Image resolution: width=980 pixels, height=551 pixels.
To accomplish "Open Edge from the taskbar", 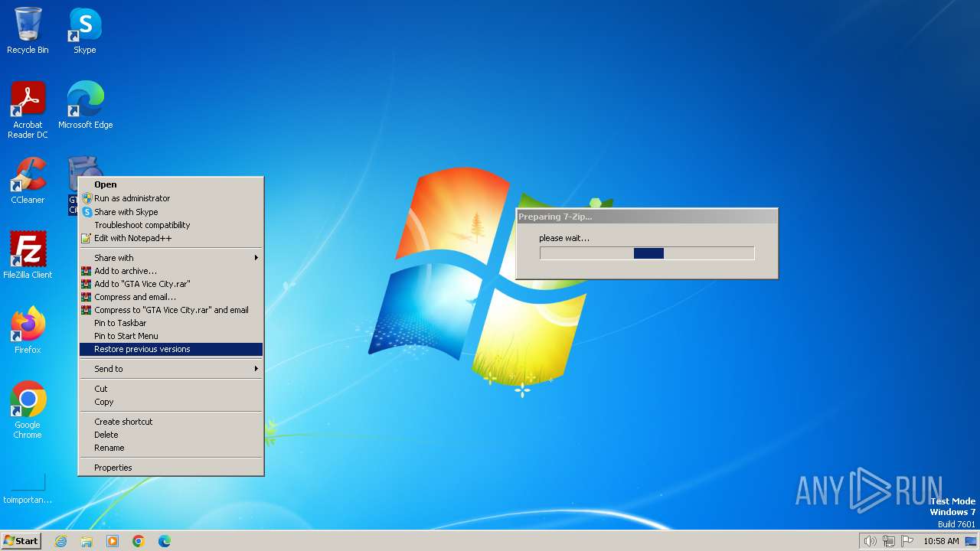I will coord(165,541).
